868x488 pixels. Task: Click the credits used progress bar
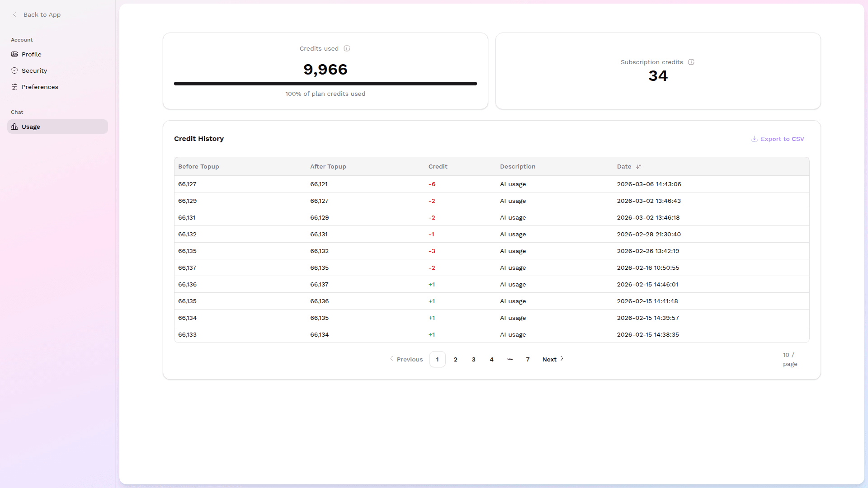point(325,84)
